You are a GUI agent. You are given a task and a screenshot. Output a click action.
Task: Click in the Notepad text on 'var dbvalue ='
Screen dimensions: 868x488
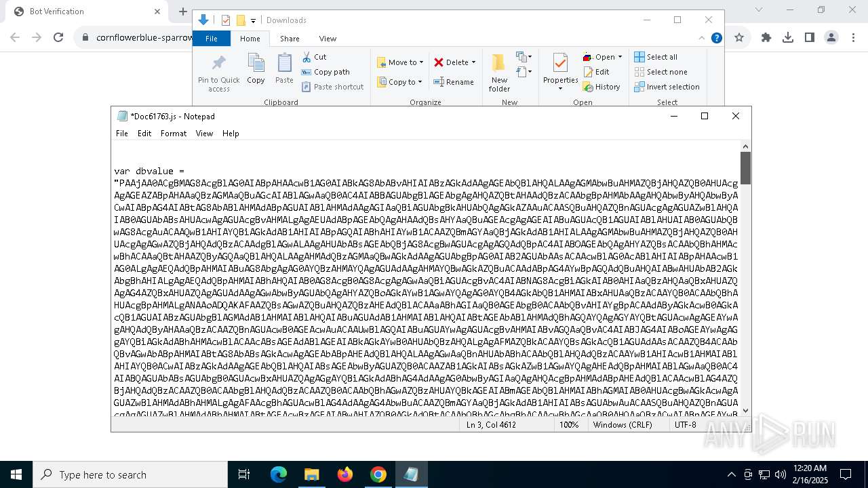pyautogui.click(x=149, y=171)
